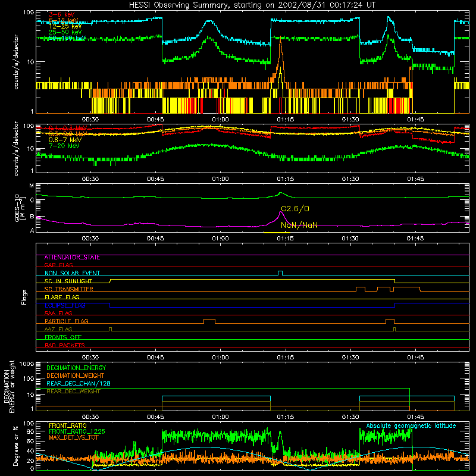Image resolution: width=476 pixels, height=476 pixels.
Task: Select the ATTENUATOR_STATE flag label
Action: click(x=72, y=258)
